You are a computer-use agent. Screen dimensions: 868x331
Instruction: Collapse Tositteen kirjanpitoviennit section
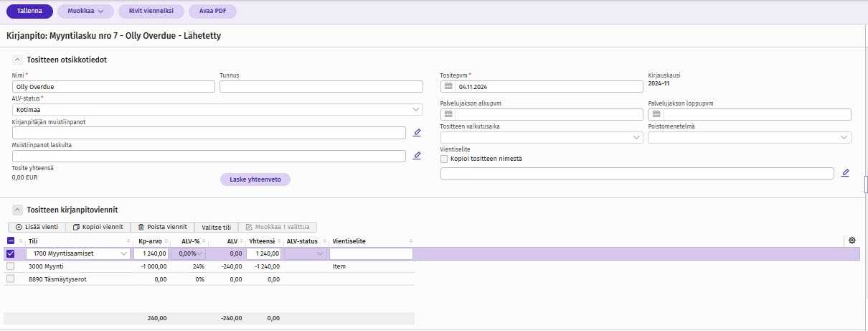[x=17, y=210]
